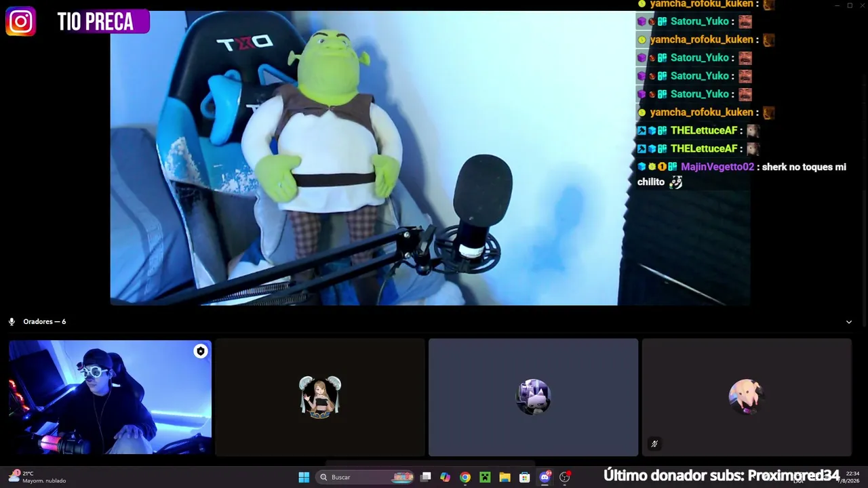Collapse the Oradores section with the chevron
This screenshot has height=488, width=868.
pos(848,322)
